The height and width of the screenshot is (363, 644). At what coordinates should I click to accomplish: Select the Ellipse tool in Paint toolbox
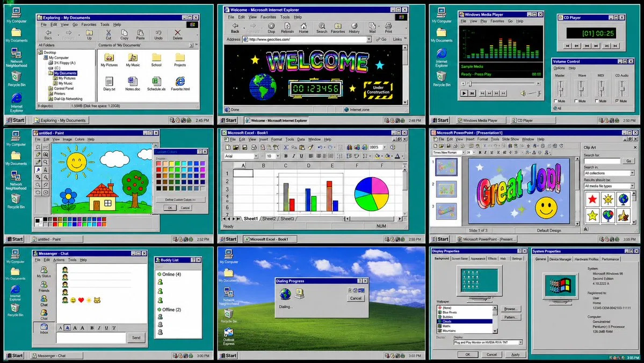[38, 192]
